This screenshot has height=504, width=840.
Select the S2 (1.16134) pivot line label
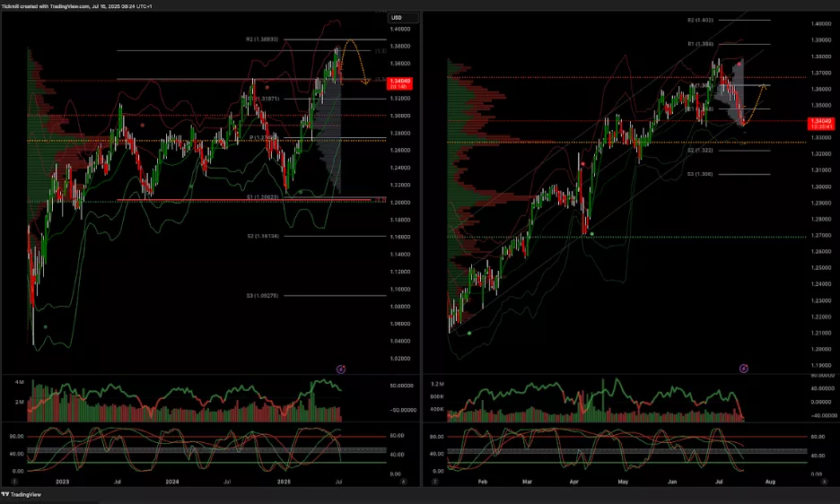coord(262,236)
